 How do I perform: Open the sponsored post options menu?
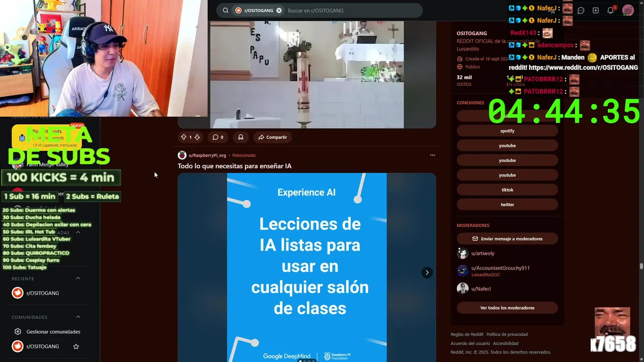click(x=432, y=155)
